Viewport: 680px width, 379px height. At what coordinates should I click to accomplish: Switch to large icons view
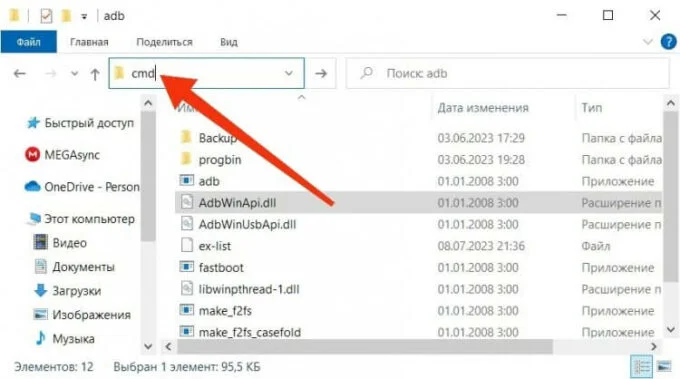[x=664, y=366]
